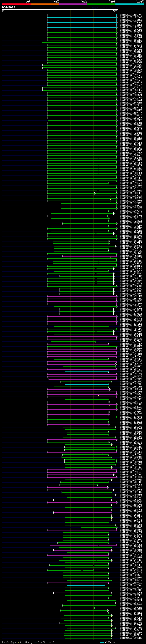
Task: Select the UniRef100_Q9SXT0 hit
Action: (x=131, y=570)
